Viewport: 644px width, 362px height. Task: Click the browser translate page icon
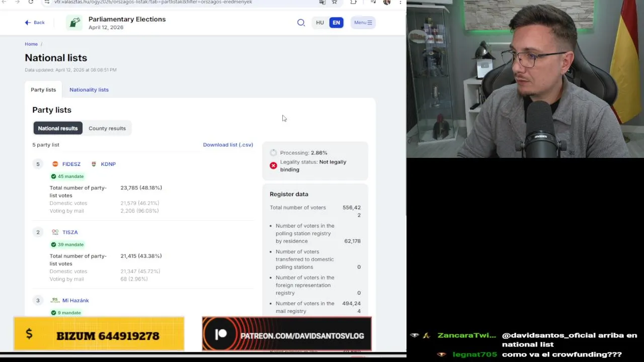point(323,2)
